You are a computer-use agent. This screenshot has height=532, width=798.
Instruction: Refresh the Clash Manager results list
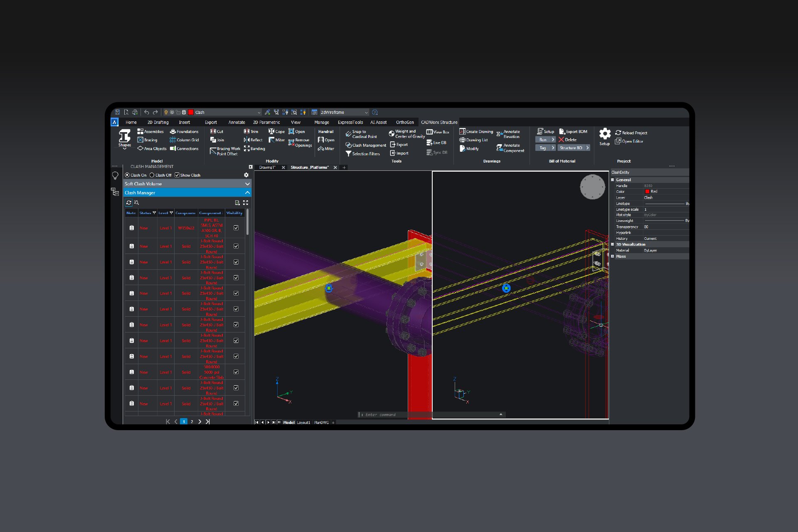[x=129, y=203]
